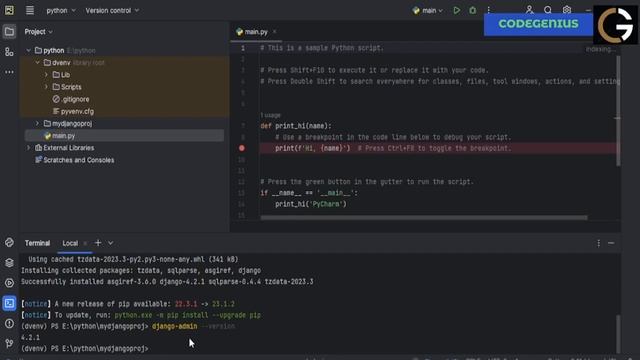Debug main with the bug icon
Screen dimensions: 640x360
coord(472,11)
